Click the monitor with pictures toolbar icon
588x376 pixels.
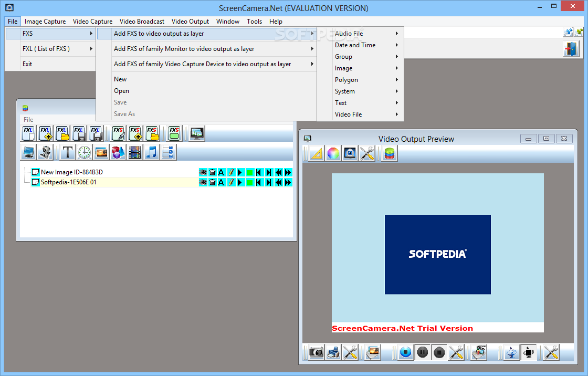(x=197, y=133)
